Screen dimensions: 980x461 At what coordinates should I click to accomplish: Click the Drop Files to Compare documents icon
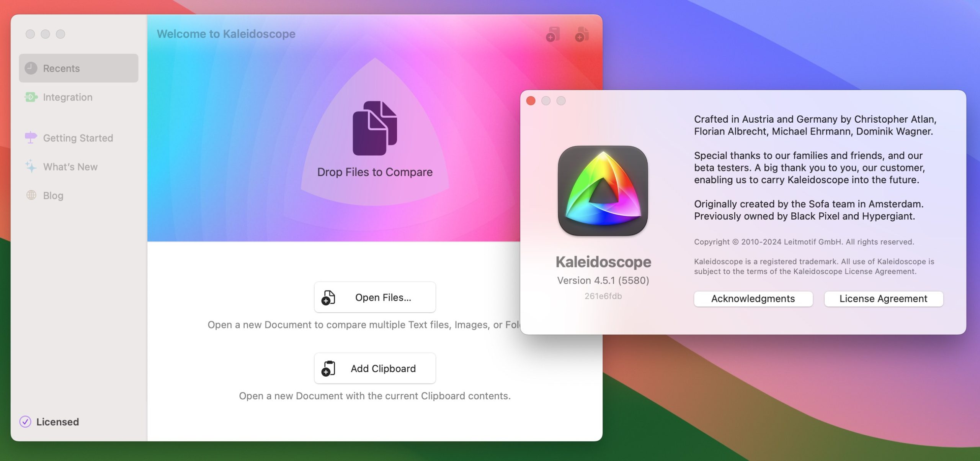coord(375,128)
